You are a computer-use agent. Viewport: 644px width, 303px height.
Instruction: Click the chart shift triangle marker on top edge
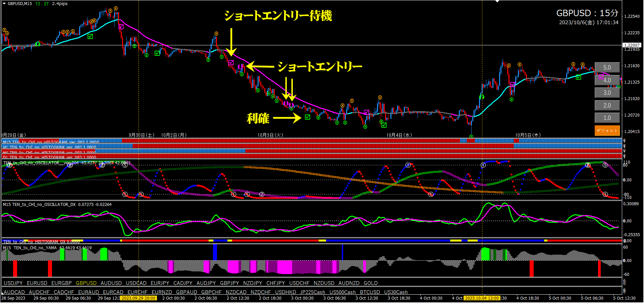497,1
